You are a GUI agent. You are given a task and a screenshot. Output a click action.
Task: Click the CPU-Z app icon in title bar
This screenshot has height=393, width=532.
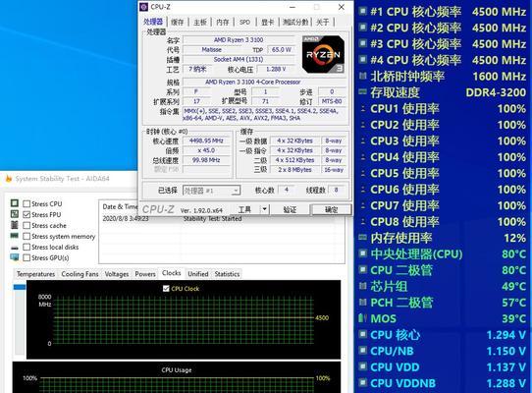144,7
